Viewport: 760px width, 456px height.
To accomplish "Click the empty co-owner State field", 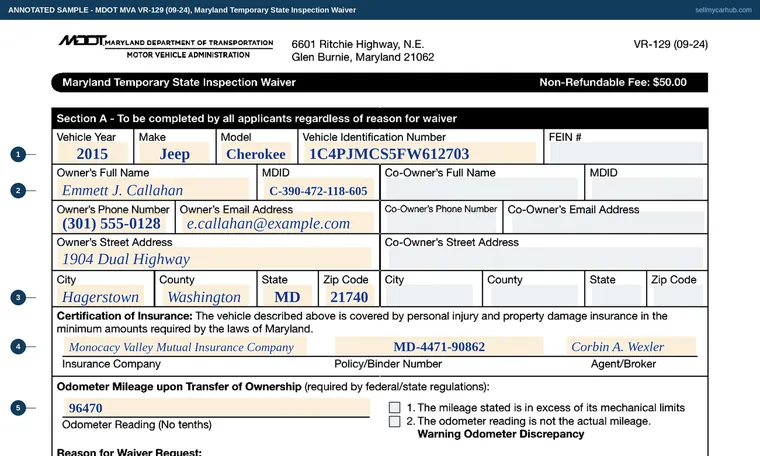I will [x=616, y=295].
